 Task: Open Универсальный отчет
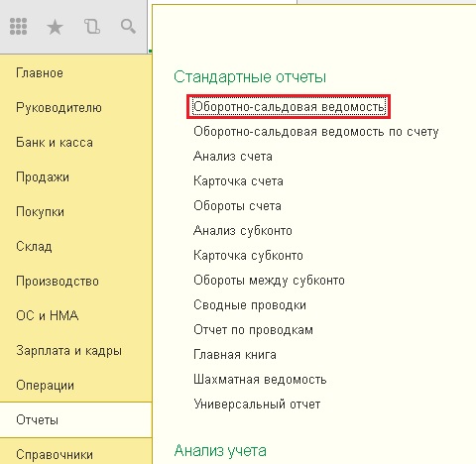click(x=257, y=405)
